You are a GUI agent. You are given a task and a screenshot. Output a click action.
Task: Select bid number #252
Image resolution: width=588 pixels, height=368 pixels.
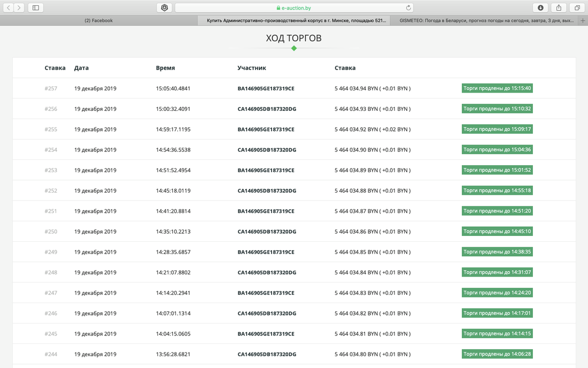pyautogui.click(x=51, y=190)
